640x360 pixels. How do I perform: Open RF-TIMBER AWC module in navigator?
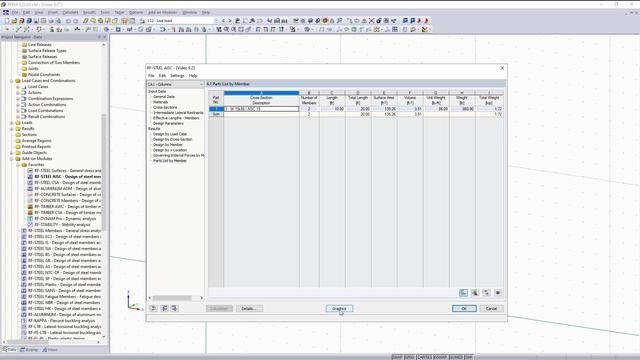[x=67, y=207]
